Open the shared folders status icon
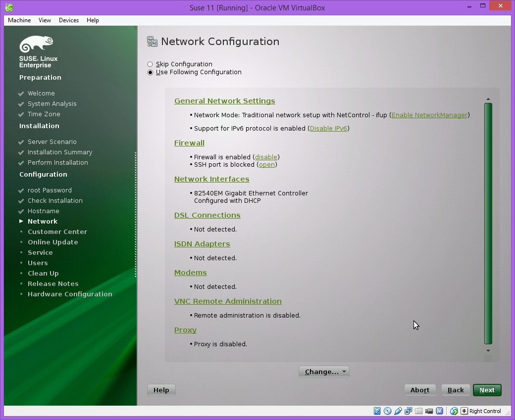Screen dimensions: 515x420 (x=418, y=411)
